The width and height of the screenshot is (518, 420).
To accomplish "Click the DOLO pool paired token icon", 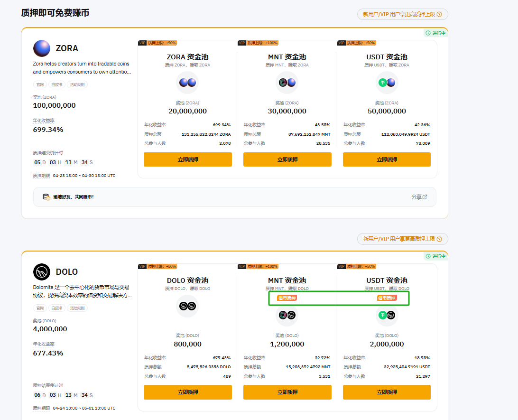I will [188, 306].
